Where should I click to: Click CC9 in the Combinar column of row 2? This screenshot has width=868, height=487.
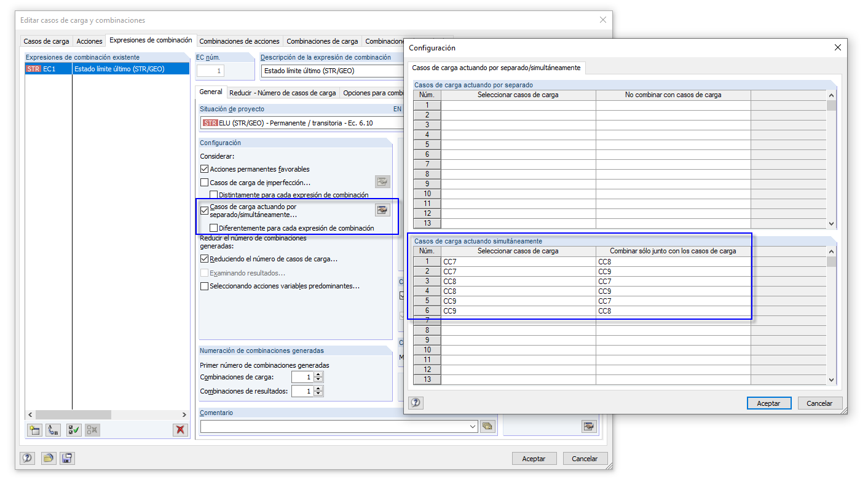pyautogui.click(x=673, y=272)
